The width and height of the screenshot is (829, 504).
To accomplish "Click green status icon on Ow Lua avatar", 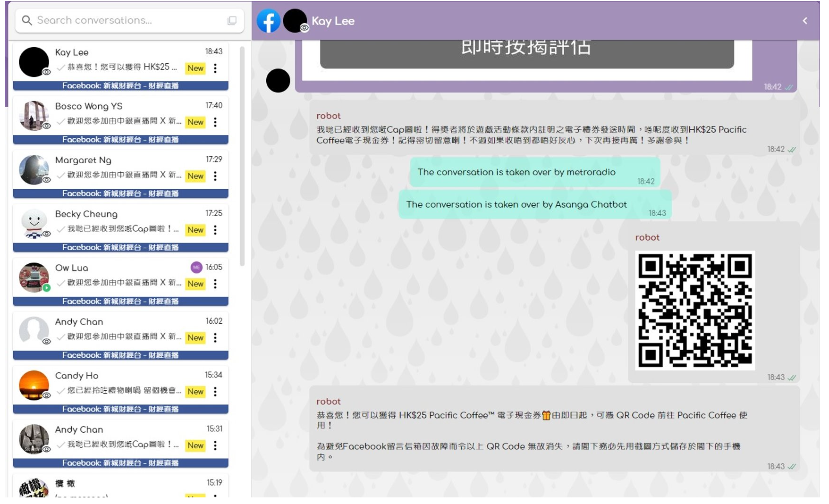I will (46, 288).
